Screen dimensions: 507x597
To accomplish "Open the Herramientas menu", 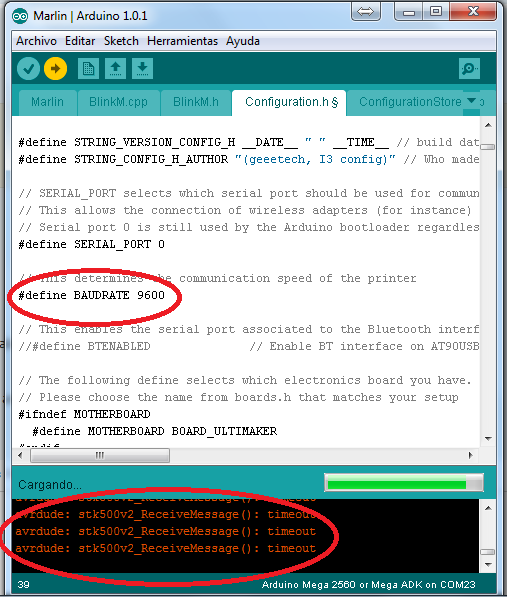I will [x=182, y=41].
